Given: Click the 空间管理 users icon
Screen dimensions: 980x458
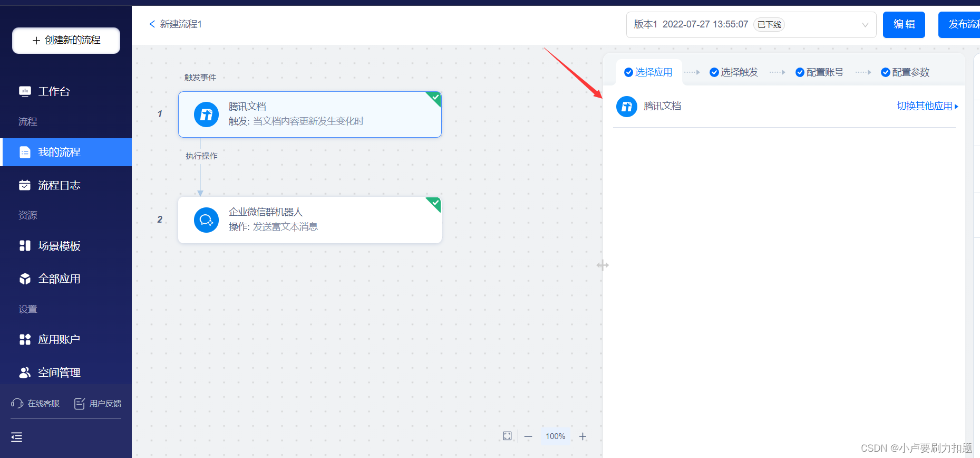Looking at the screenshot, I should coord(25,373).
